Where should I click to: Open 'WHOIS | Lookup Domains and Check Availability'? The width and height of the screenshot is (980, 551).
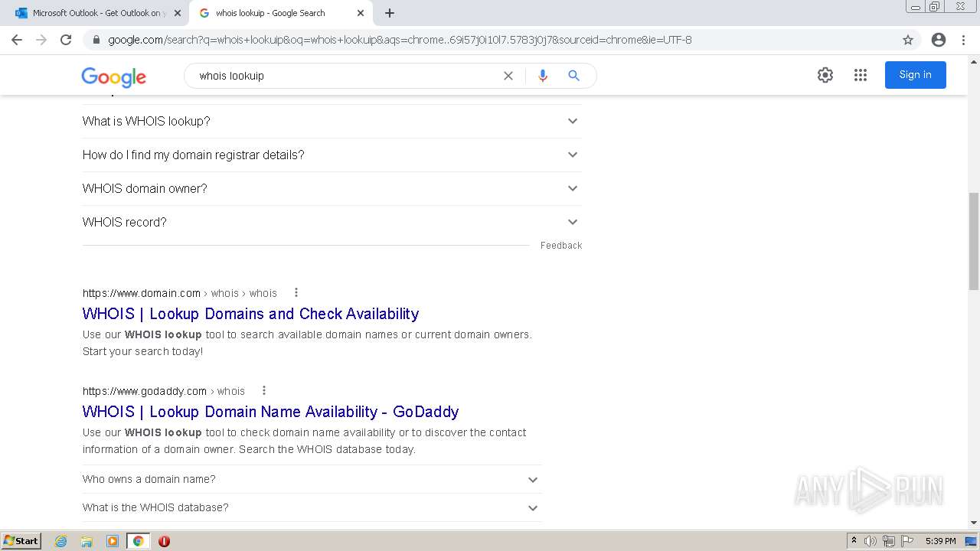pos(250,314)
